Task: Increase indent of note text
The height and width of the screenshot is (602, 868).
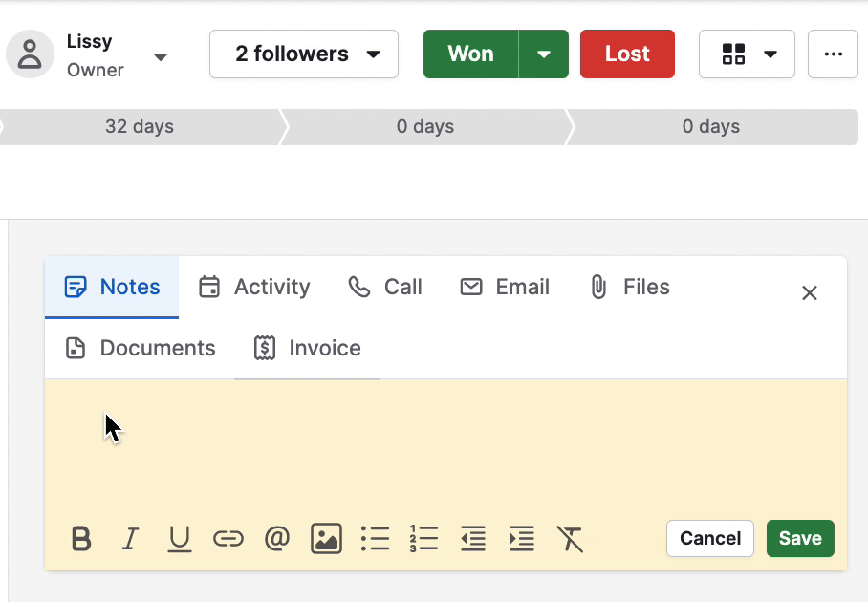Action: (x=521, y=538)
